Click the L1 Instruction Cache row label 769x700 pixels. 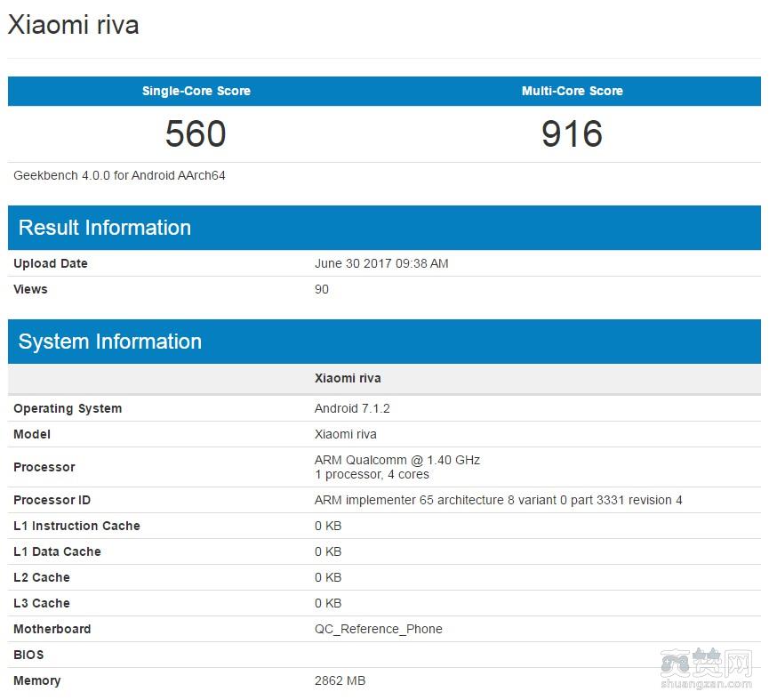pyautogui.click(x=76, y=526)
